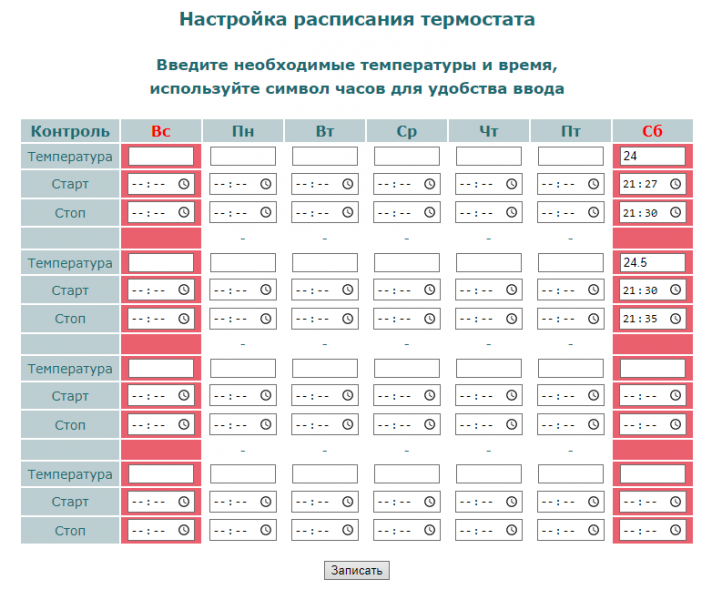Screen dimensions: 712x600
Task: Focus fourth block Температура field for Вс
Action: click(161, 474)
